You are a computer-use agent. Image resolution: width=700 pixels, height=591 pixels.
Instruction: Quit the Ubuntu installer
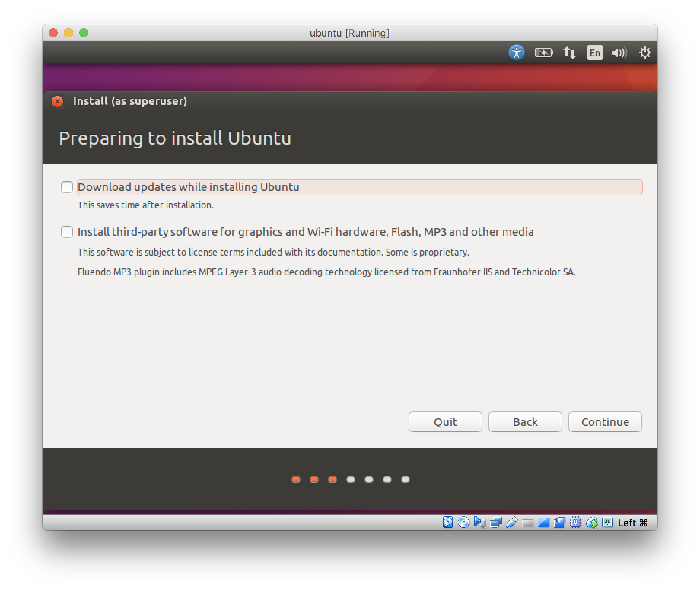click(445, 422)
